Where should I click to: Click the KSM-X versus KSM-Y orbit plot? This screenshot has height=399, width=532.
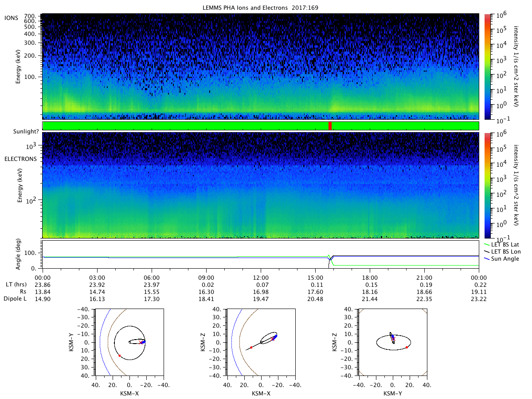129,342
